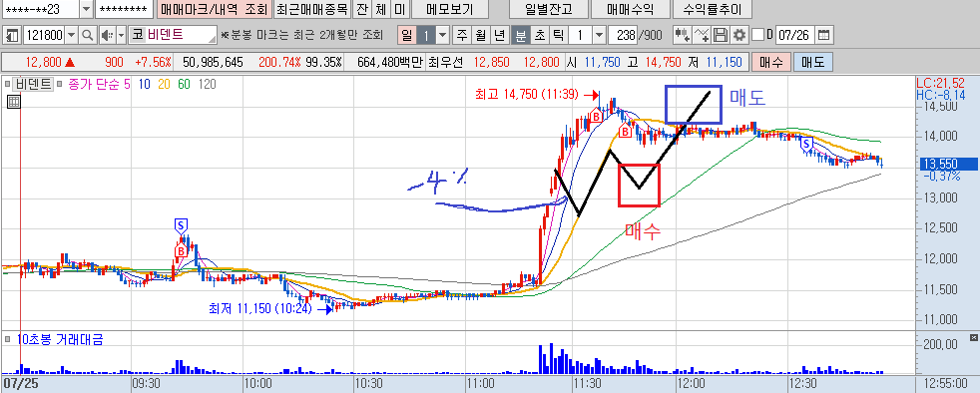
Task: Click the gray 120 moving average legend
Action: 208,85
